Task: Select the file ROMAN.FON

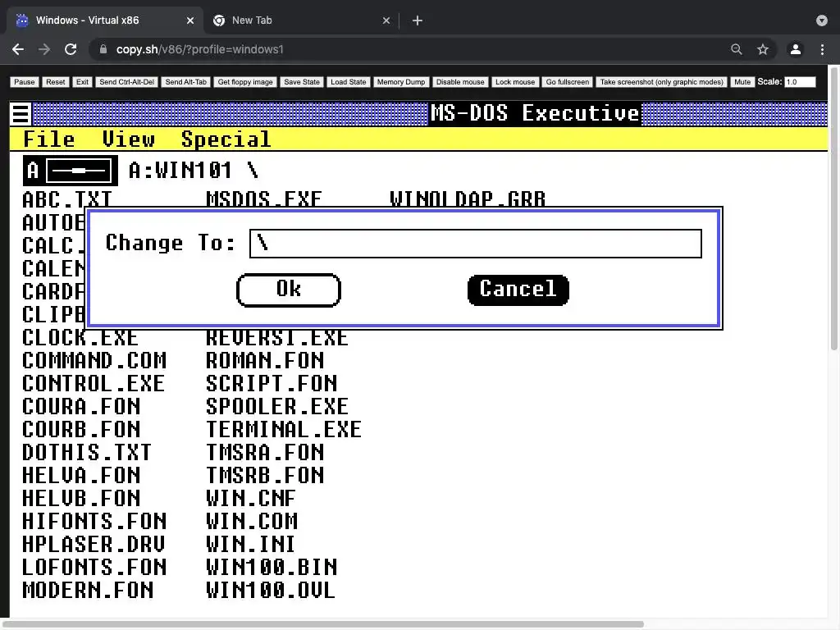Action: pos(265,361)
